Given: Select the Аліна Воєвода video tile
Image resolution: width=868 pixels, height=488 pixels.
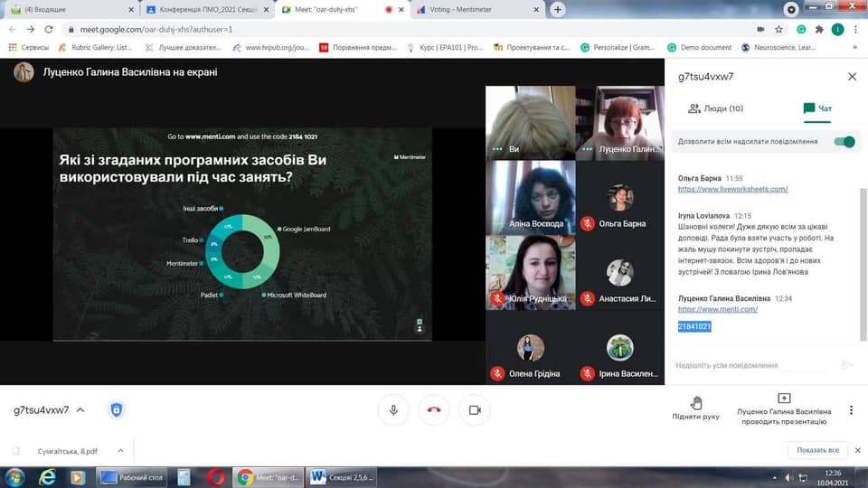Looking at the screenshot, I should (531, 198).
